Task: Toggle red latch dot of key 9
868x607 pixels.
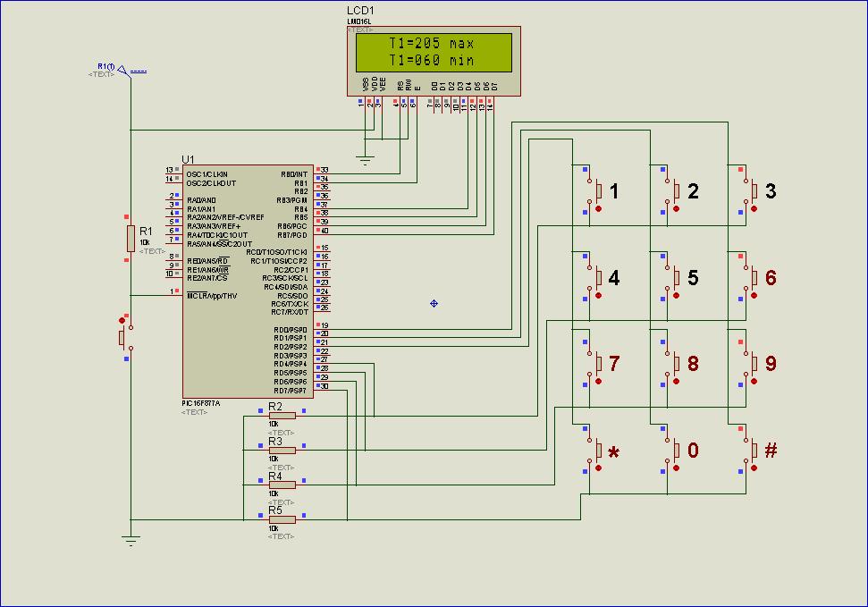Action: tap(754, 381)
